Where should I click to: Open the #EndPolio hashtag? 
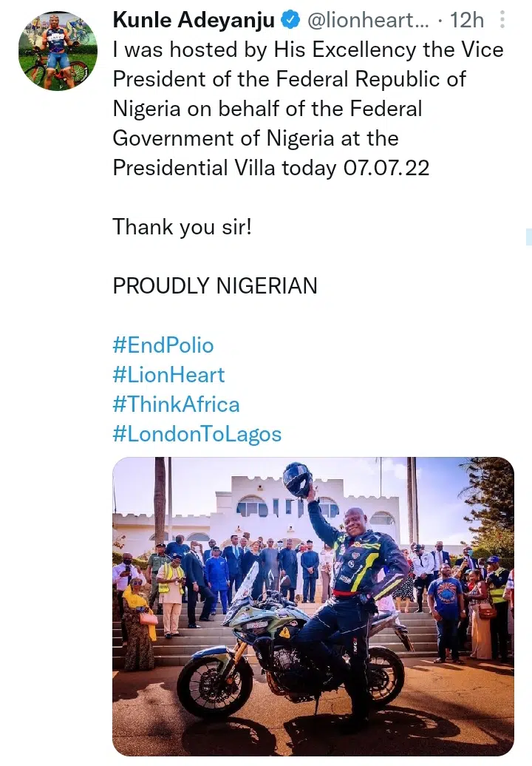[163, 345]
